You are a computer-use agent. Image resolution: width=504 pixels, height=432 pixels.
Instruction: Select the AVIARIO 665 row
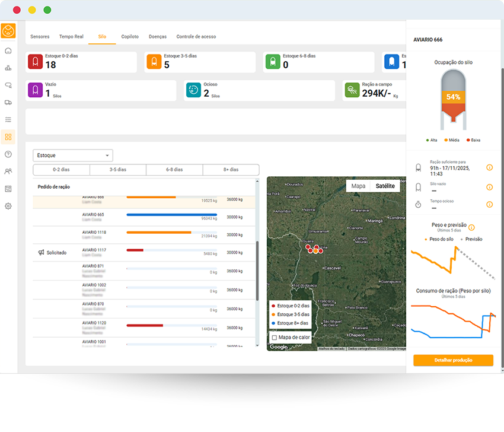(x=145, y=217)
